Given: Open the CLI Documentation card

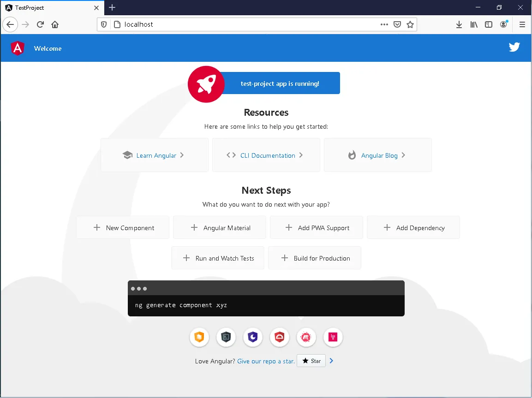Looking at the screenshot, I should (x=266, y=155).
